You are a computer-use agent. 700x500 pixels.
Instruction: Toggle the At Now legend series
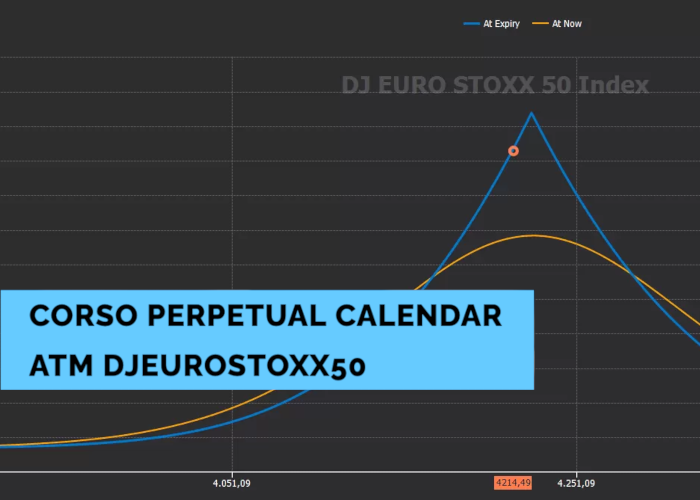(x=557, y=24)
